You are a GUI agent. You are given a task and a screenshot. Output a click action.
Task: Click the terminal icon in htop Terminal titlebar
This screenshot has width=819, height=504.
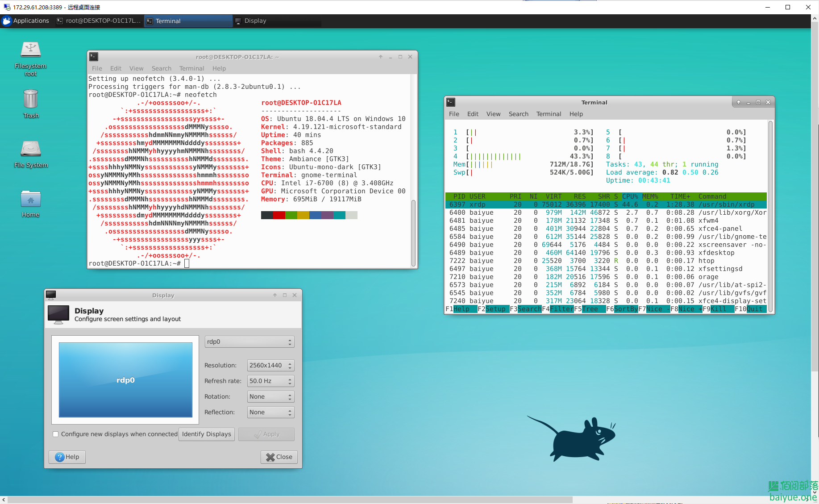(451, 102)
